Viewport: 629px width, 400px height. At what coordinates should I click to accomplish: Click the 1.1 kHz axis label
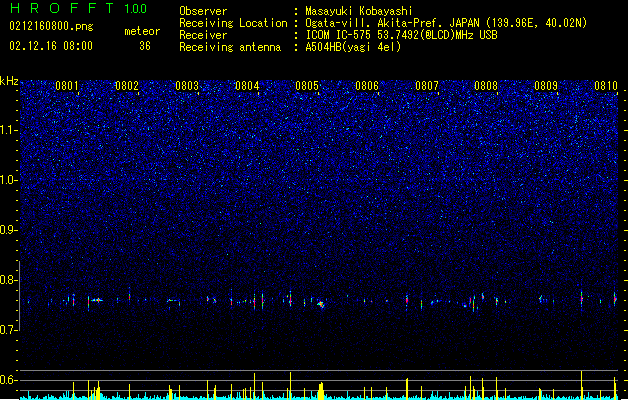[8, 130]
